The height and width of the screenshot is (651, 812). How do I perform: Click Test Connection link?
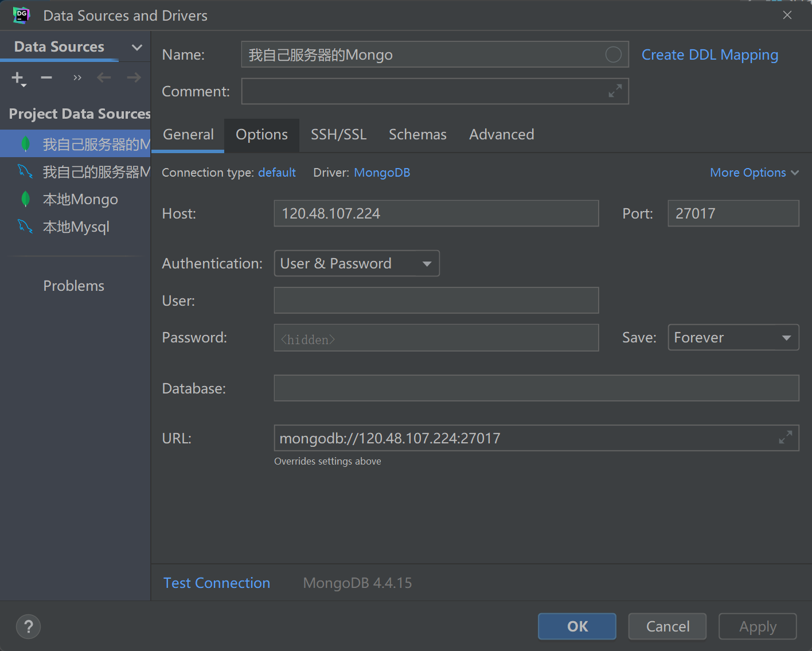[x=217, y=583]
